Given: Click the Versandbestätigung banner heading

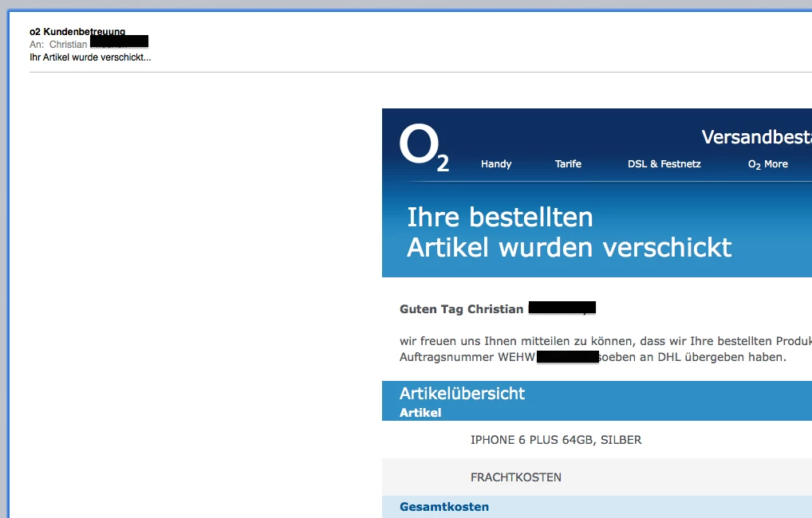Looking at the screenshot, I should pos(756,137).
